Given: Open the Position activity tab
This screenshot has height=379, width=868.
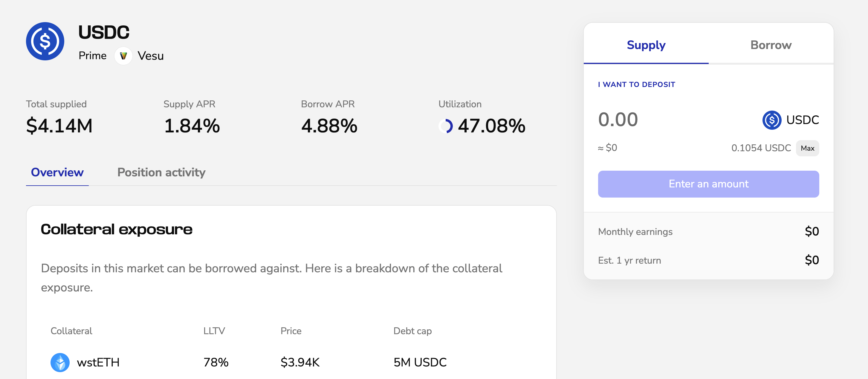Looking at the screenshot, I should (161, 172).
